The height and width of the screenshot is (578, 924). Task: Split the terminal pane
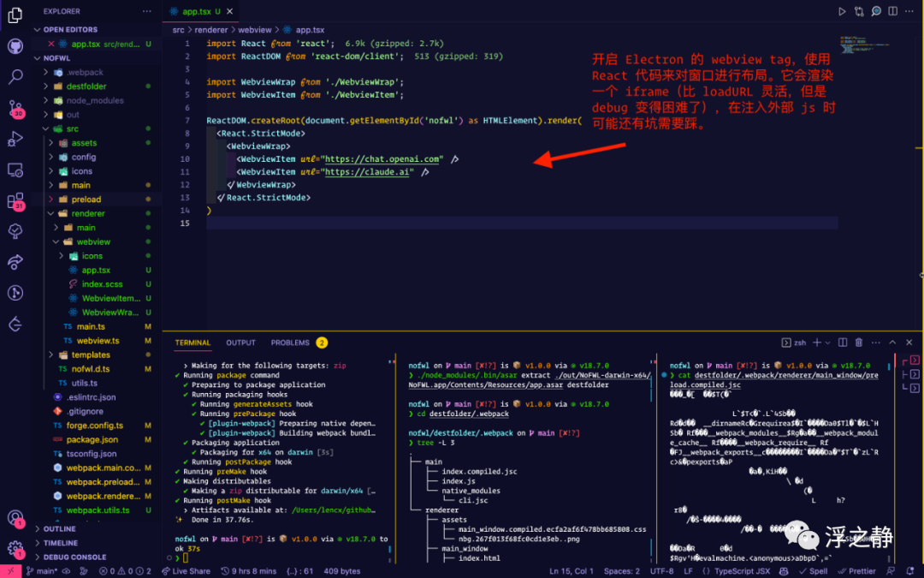point(843,343)
